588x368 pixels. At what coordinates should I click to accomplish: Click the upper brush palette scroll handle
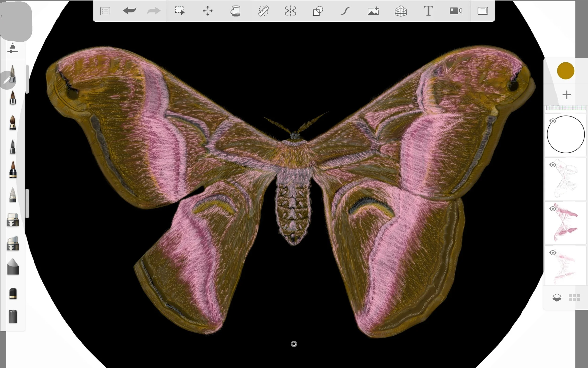coord(28,79)
